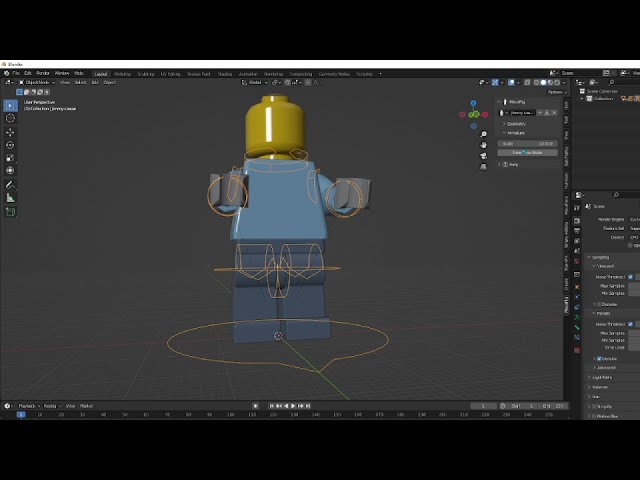The width and height of the screenshot is (640, 480).
Task: Open the Render menu
Action: [43, 73]
